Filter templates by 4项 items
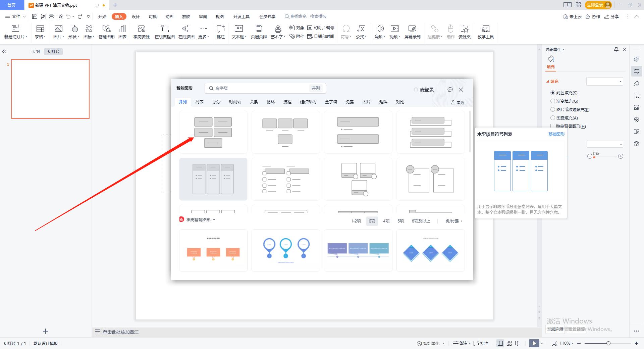The image size is (644, 349). pyautogui.click(x=386, y=221)
